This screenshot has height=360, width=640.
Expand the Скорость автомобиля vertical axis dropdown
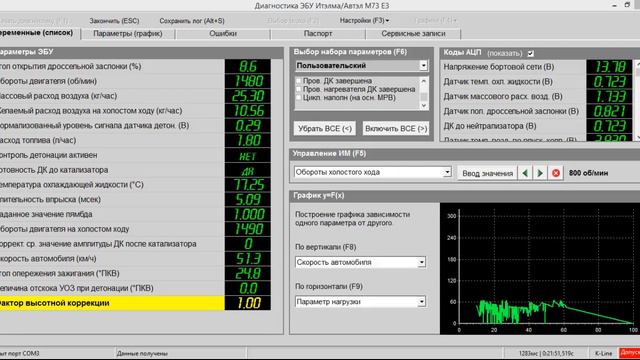[422, 262]
